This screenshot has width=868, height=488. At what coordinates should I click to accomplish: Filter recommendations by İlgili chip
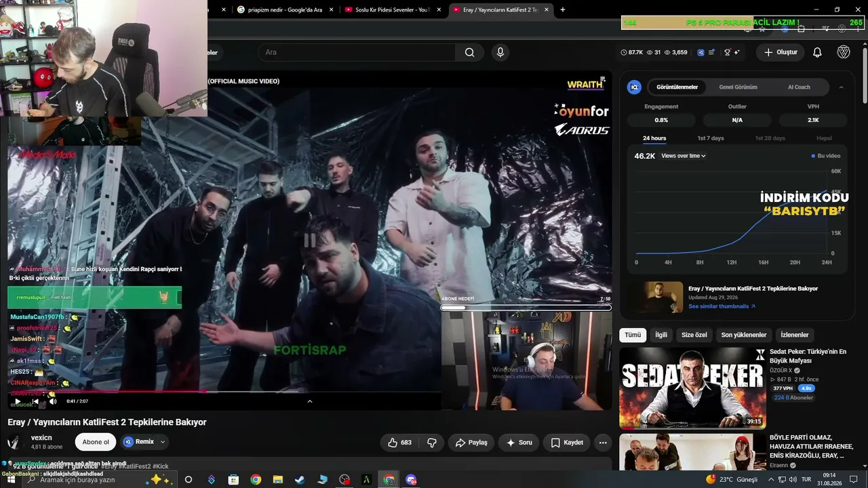tap(661, 335)
